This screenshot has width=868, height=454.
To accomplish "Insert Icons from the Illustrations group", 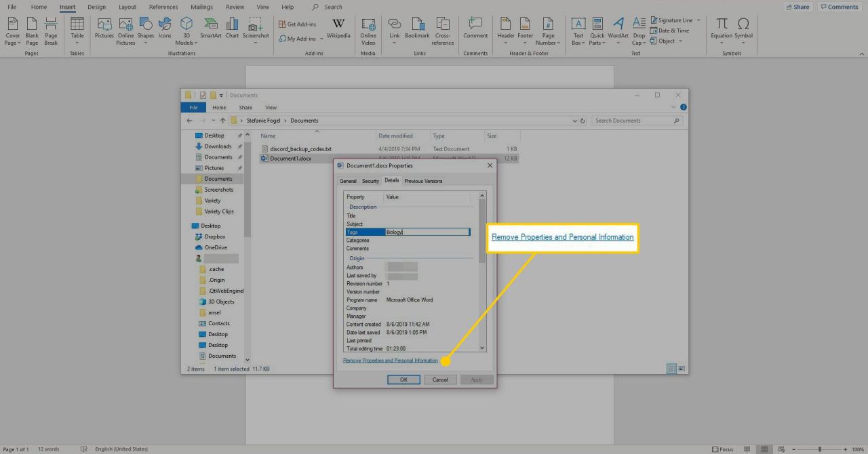I will (x=165, y=28).
